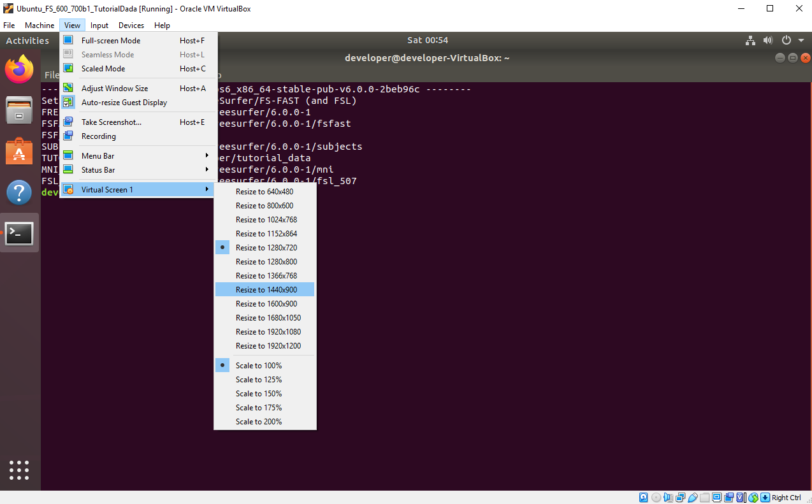Click the Activities button
The height and width of the screenshot is (504, 812).
[27, 40]
